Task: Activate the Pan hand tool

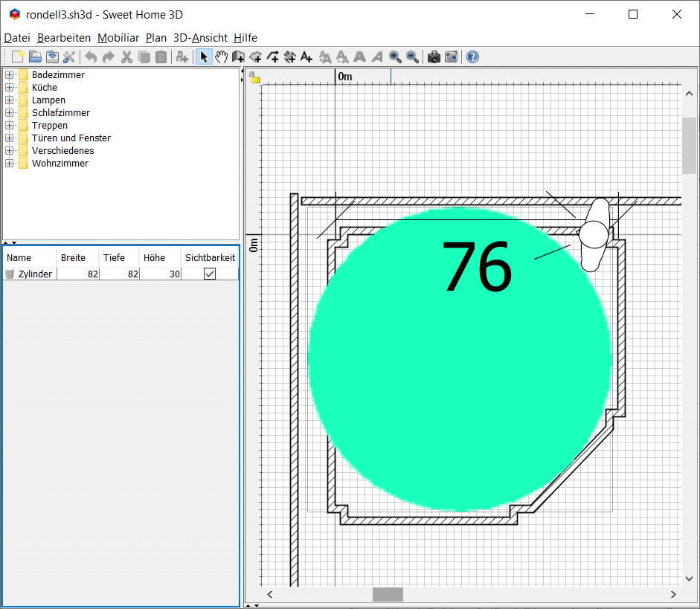Action: (221, 57)
